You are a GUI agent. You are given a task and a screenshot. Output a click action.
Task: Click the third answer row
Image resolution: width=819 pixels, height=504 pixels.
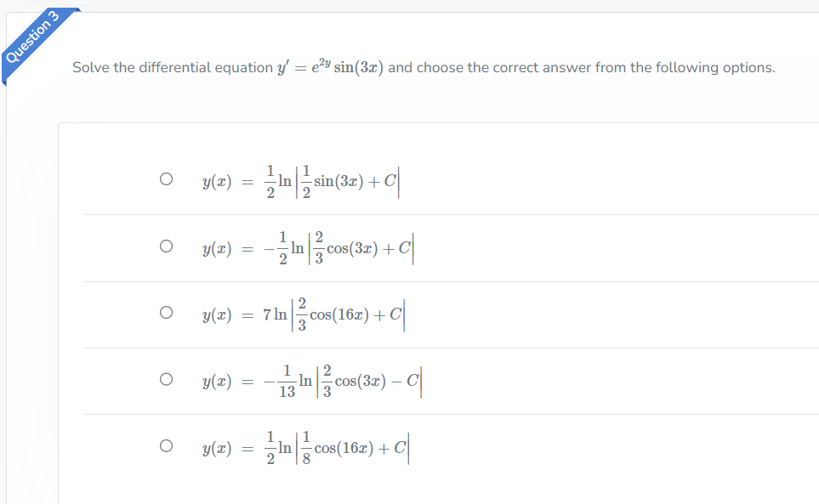pyautogui.click(x=302, y=313)
